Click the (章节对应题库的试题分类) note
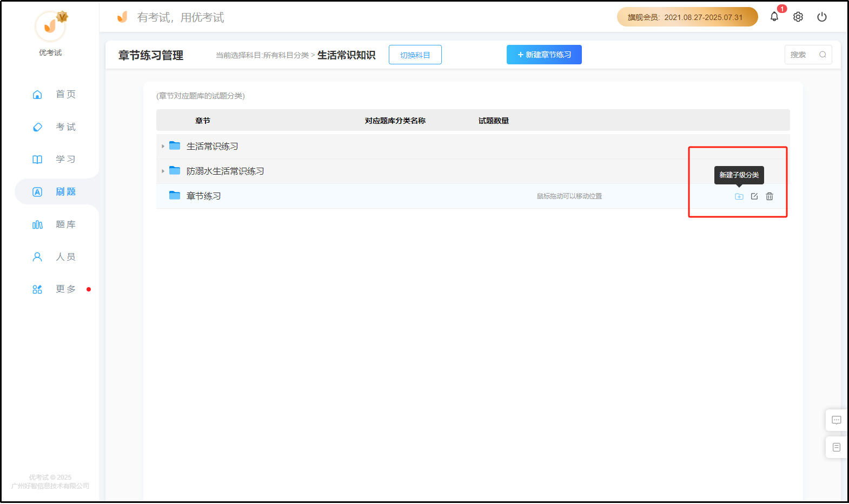The image size is (849, 504). click(x=201, y=96)
